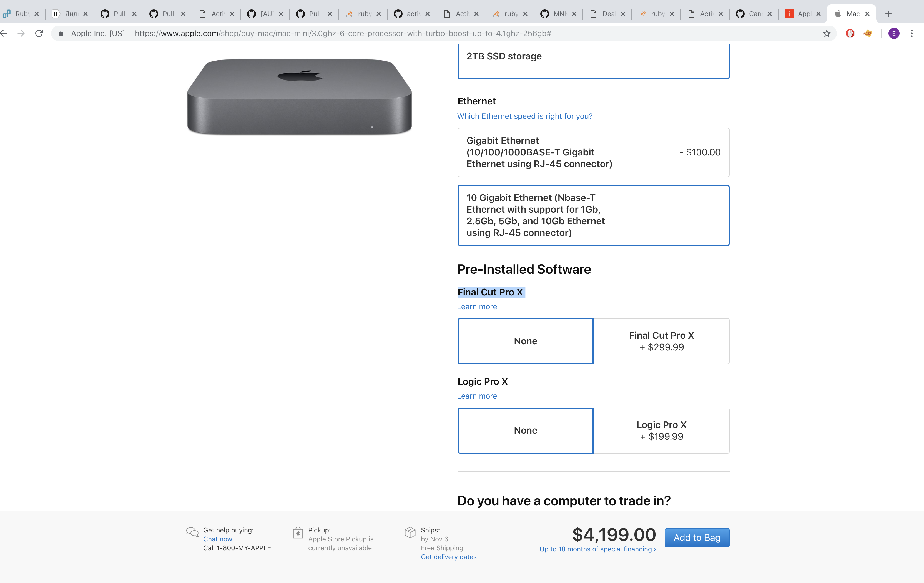Screen dimensions: 924x583
Task: Select 10 Gigabit Ethernet option
Action: coord(593,215)
